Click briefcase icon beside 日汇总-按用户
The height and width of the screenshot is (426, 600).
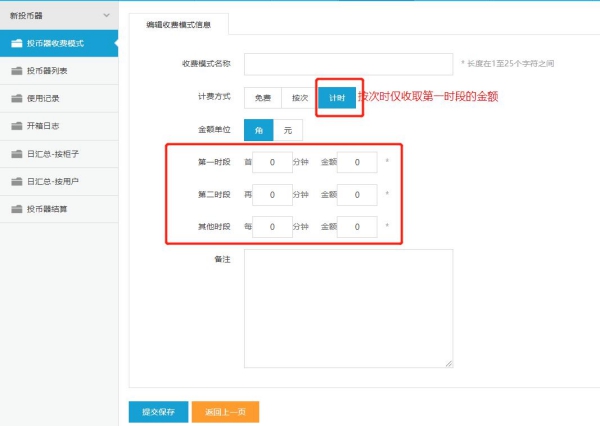click(x=17, y=181)
